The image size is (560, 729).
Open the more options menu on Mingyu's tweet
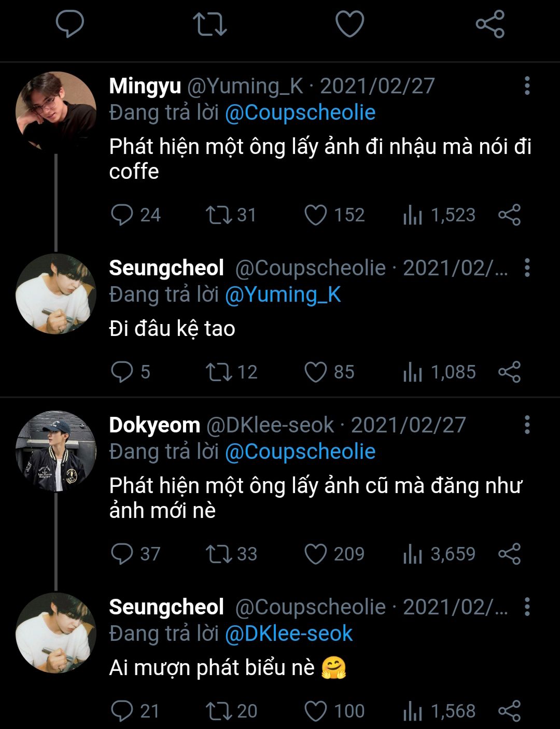(x=527, y=86)
